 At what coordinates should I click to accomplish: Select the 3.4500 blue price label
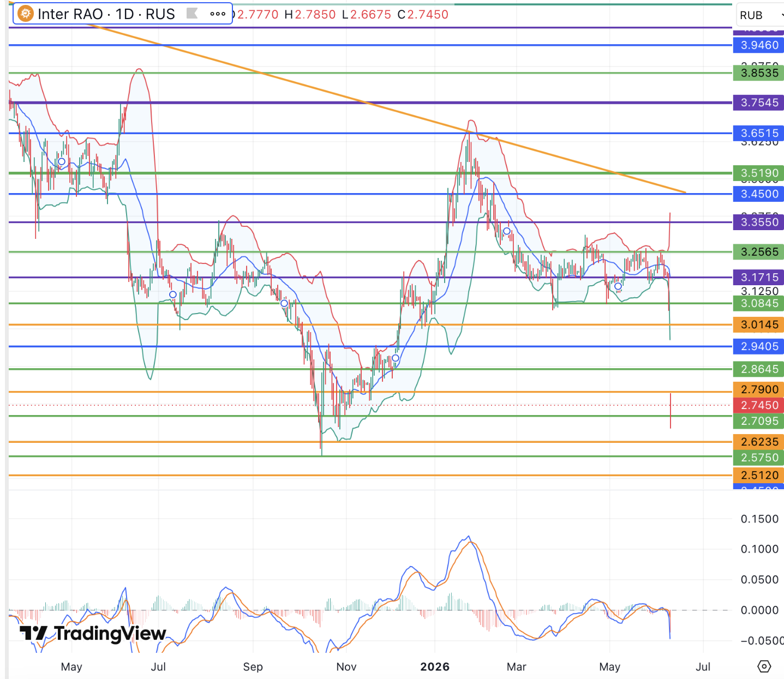[x=759, y=194]
